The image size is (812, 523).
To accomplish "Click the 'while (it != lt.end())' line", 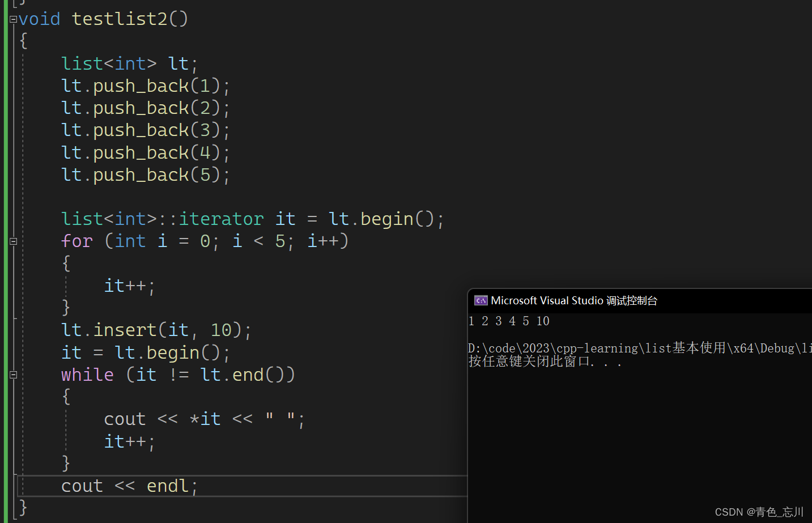I will (178, 375).
